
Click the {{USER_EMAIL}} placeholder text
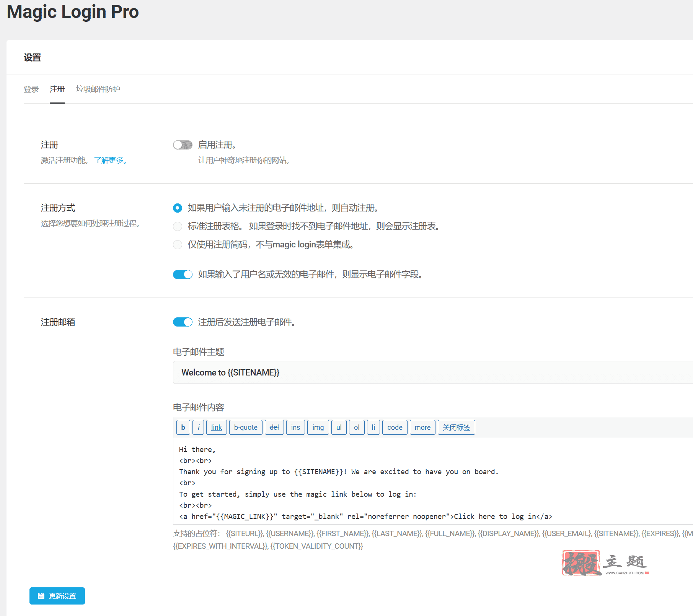pyautogui.click(x=567, y=533)
